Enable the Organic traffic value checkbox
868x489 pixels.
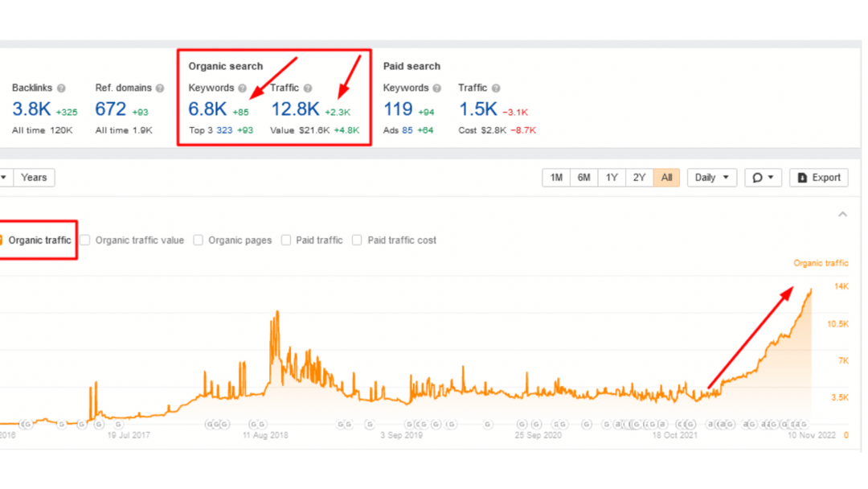[x=84, y=240]
